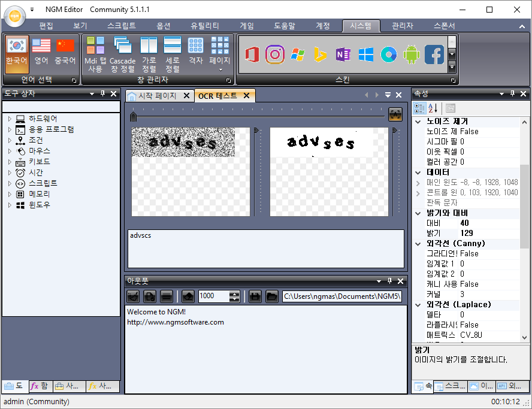Clear the output with the eraser icon
Viewport: 532px width, 409px height.
(188, 296)
